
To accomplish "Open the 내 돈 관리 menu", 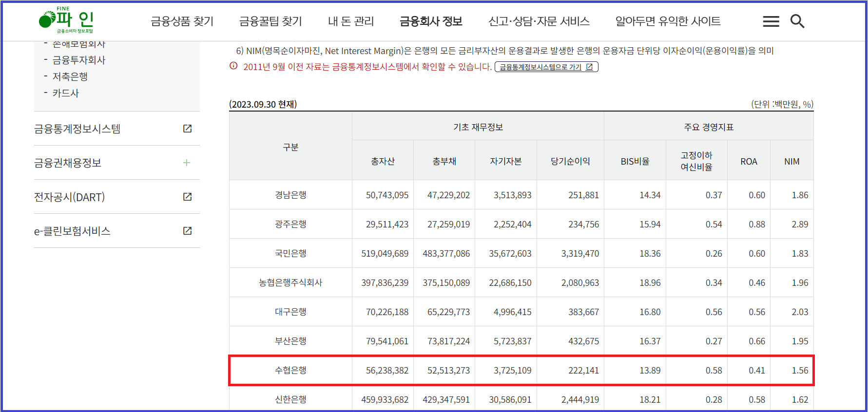I will click(351, 21).
